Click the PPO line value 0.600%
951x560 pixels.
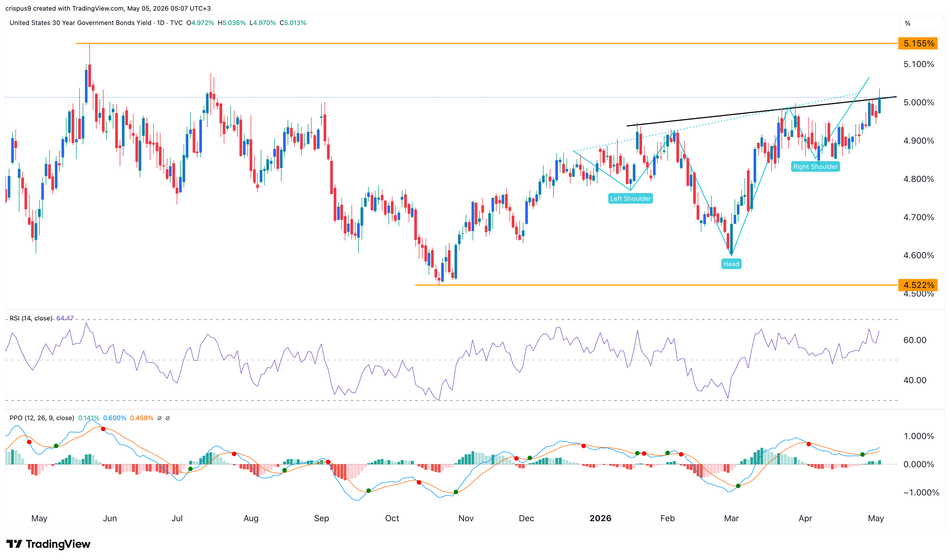115,418
